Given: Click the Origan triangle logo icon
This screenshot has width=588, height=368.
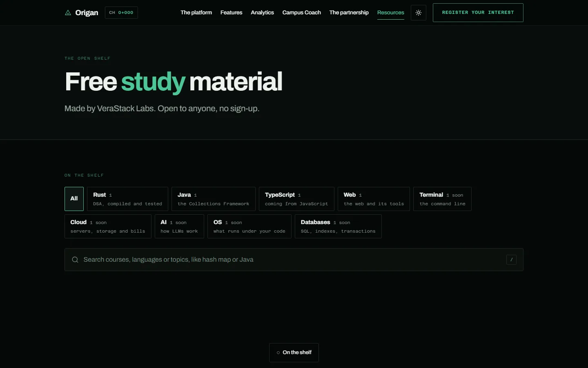Looking at the screenshot, I should (x=68, y=13).
